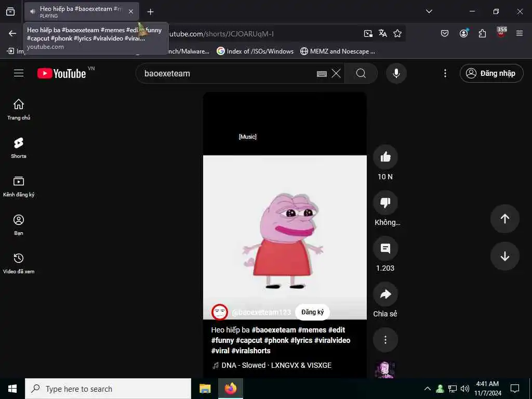Open a new tab with the plus button
The image size is (532, 399).
click(150, 12)
